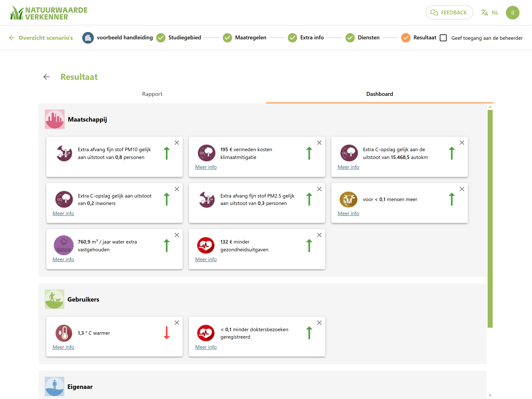Close the PM10 fijn stof card

pos(177,143)
